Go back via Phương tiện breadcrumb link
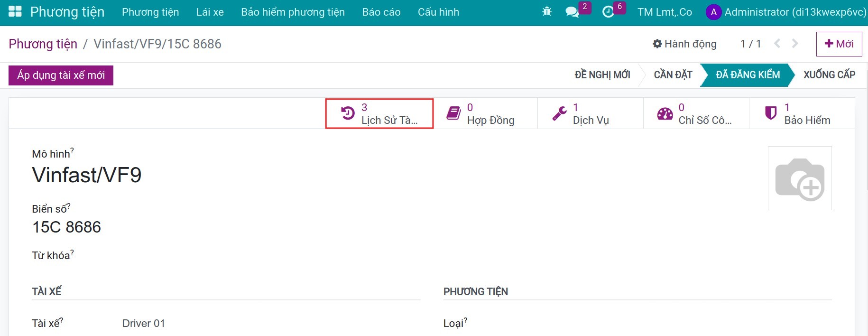This screenshot has width=868, height=336. coord(43,44)
